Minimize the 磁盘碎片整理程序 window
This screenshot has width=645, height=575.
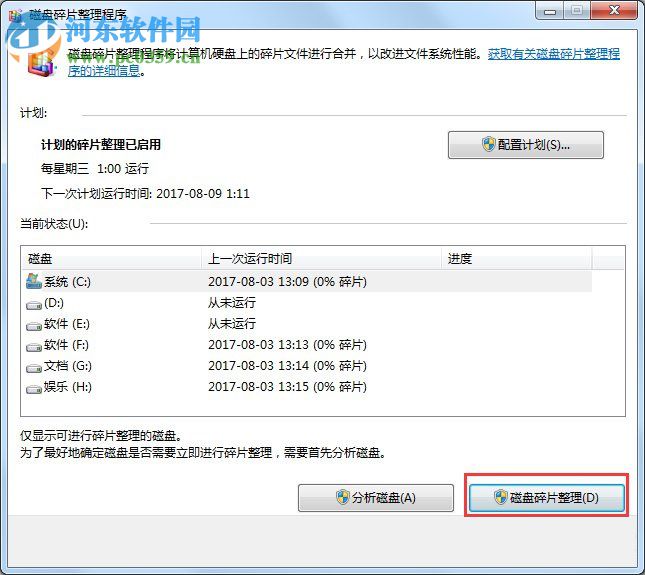coord(550,11)
